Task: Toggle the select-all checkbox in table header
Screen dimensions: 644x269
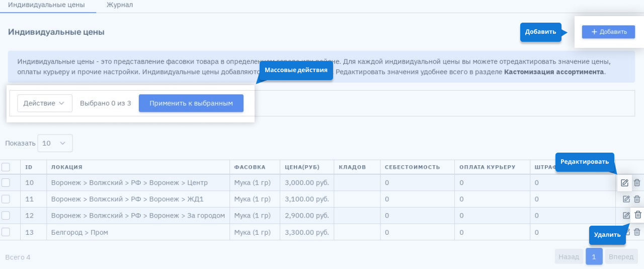Action: (x=6, y=167)
